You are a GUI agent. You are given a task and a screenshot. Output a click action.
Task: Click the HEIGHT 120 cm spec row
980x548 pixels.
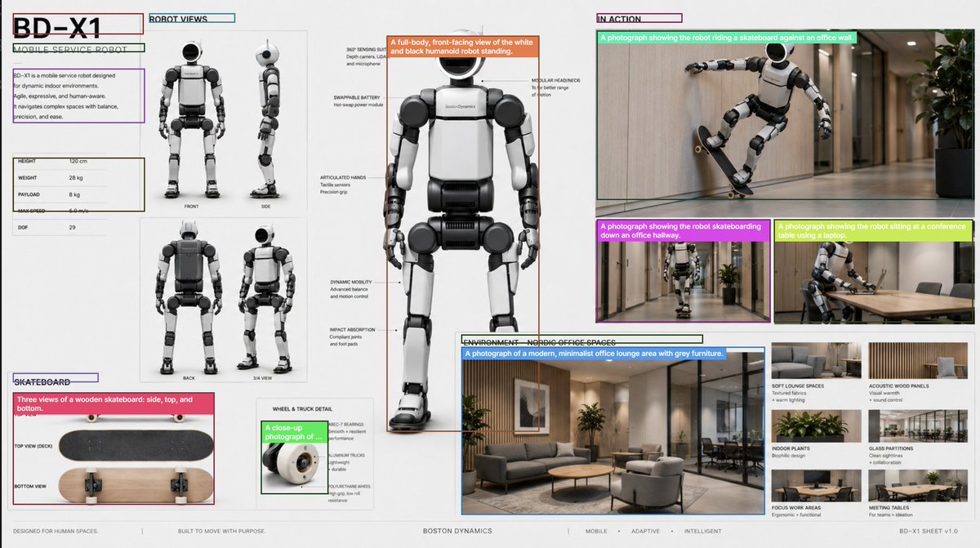tap(60, 162)
